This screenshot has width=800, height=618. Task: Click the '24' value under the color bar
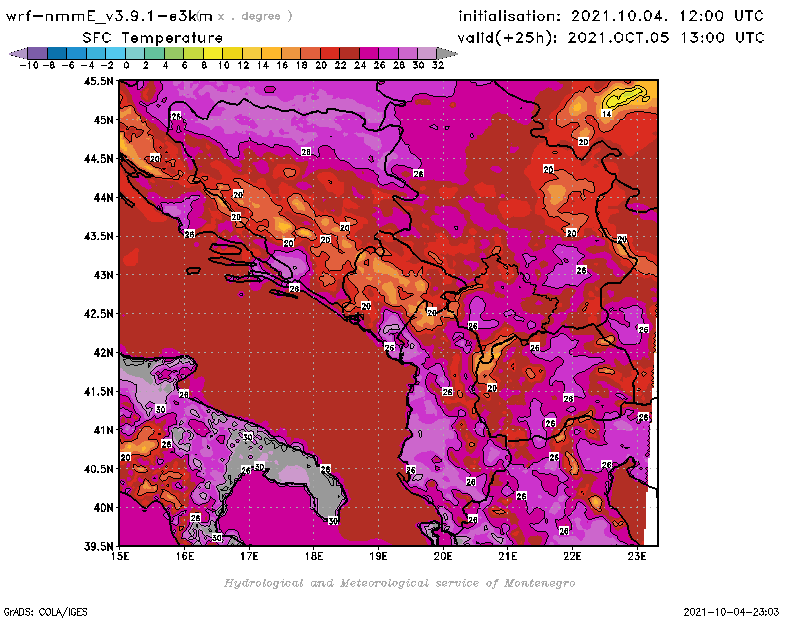[x=360, y=66]
